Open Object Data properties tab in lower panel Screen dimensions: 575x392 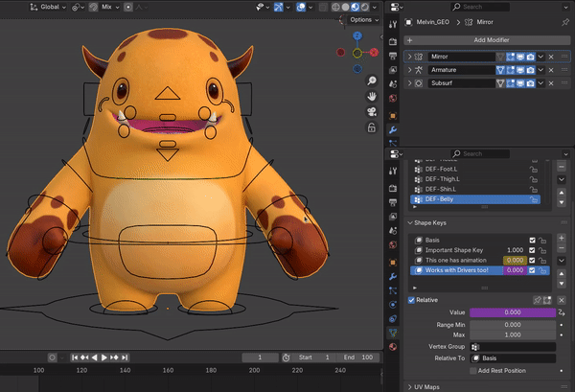tap(393, 333)
